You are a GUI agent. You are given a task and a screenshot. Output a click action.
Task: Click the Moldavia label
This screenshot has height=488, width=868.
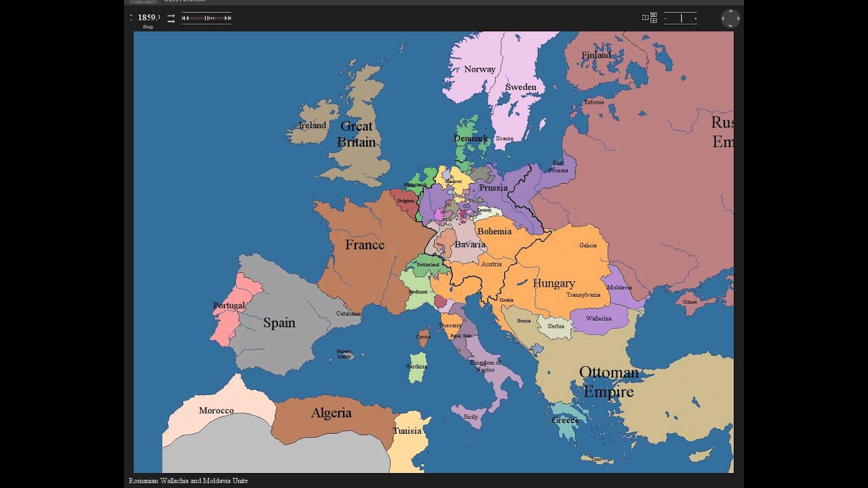[619, 287]
